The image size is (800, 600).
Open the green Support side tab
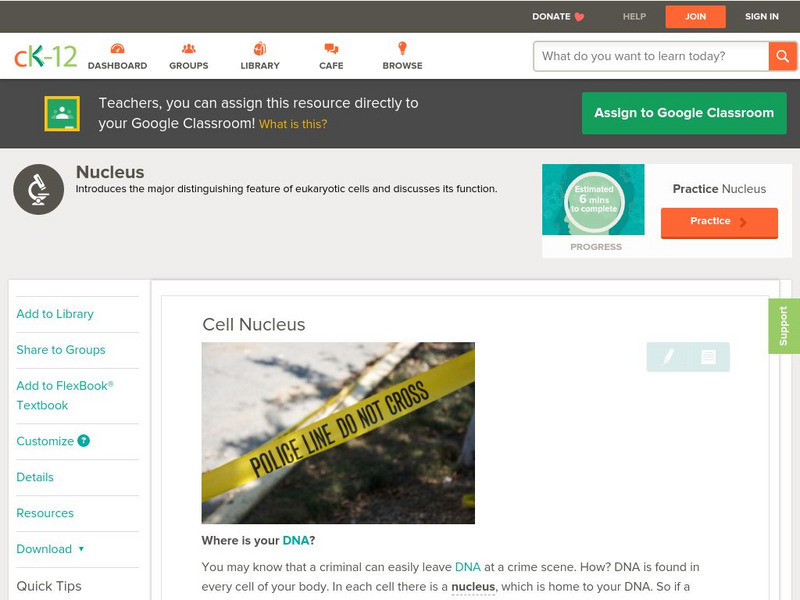784,326
